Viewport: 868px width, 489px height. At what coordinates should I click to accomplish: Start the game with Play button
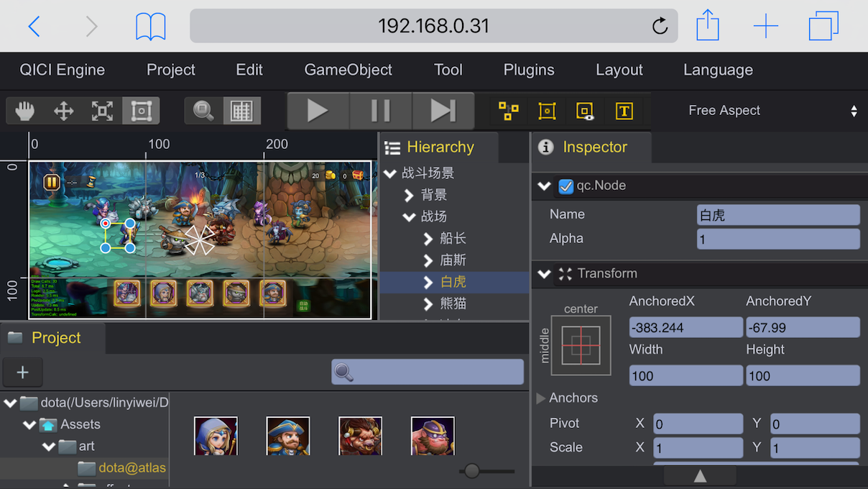318,111
